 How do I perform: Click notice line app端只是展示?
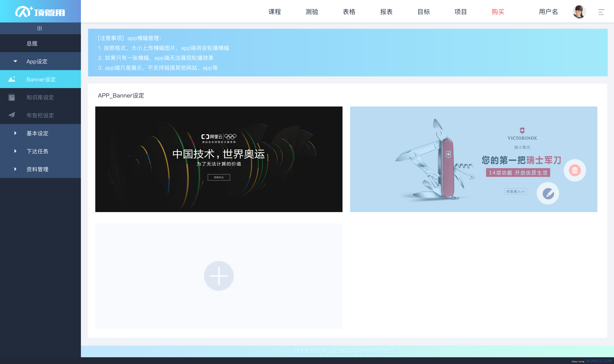click(158, 68)
